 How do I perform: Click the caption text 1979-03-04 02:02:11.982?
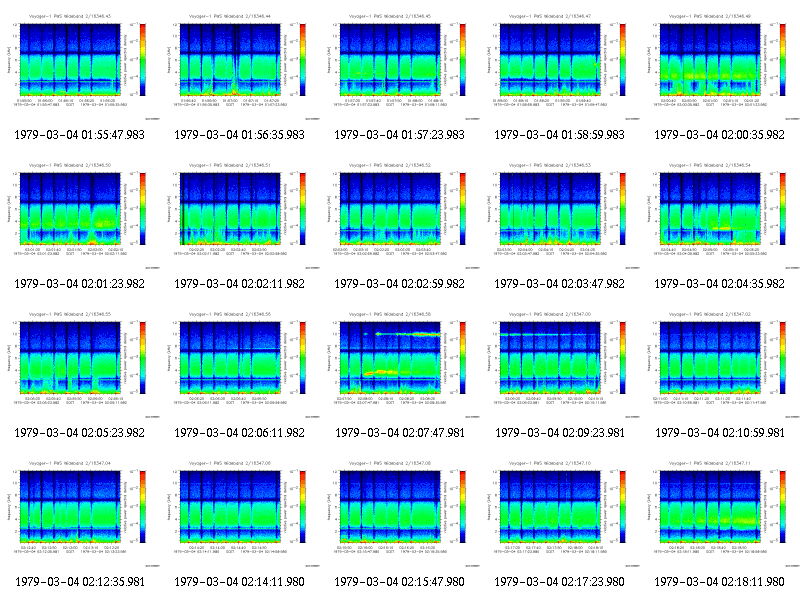239,284
